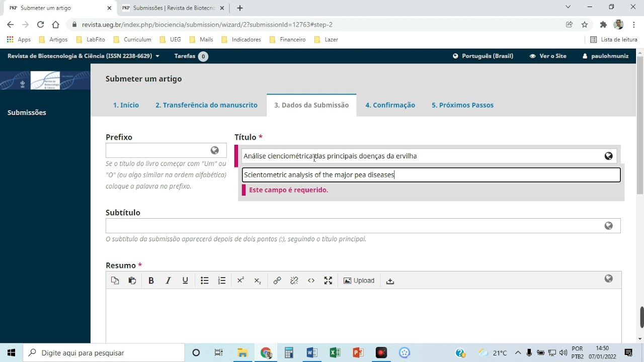Open tab search chevron

tap(568, 7)
